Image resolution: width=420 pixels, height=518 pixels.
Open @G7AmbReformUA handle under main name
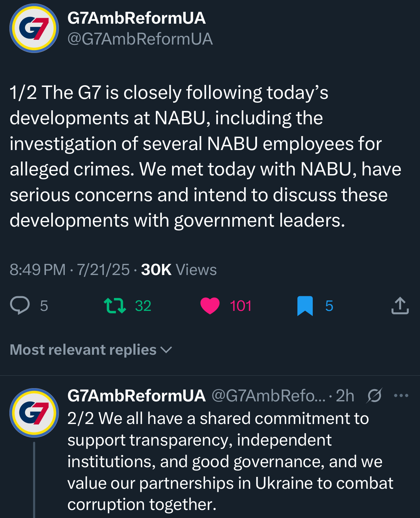pos(140,39)
